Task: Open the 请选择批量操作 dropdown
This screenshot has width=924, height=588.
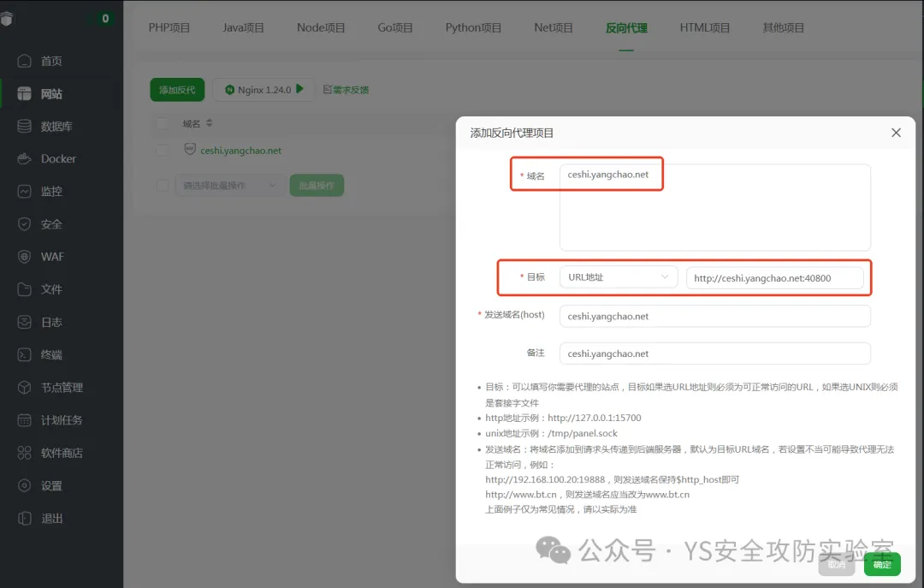Action: click(x=230, y=185)
